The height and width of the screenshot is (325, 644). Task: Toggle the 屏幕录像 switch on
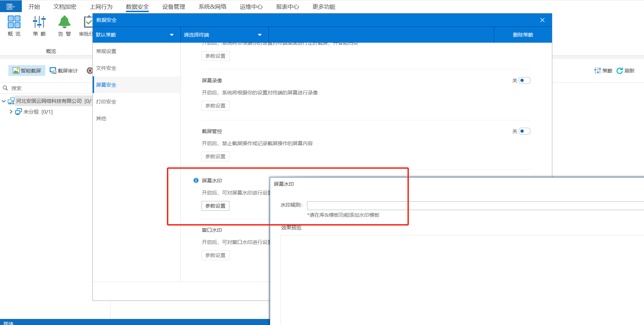[524, 80]
